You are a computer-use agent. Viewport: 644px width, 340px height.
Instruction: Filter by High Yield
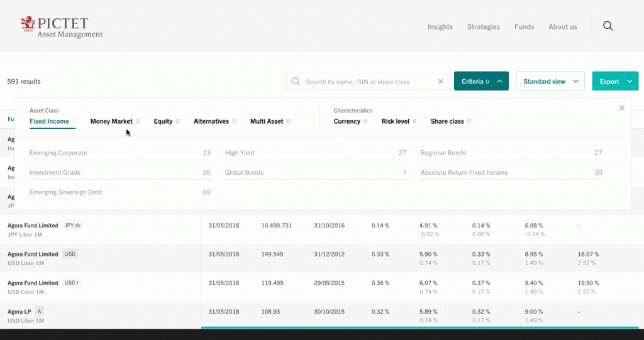pos(316,153)
